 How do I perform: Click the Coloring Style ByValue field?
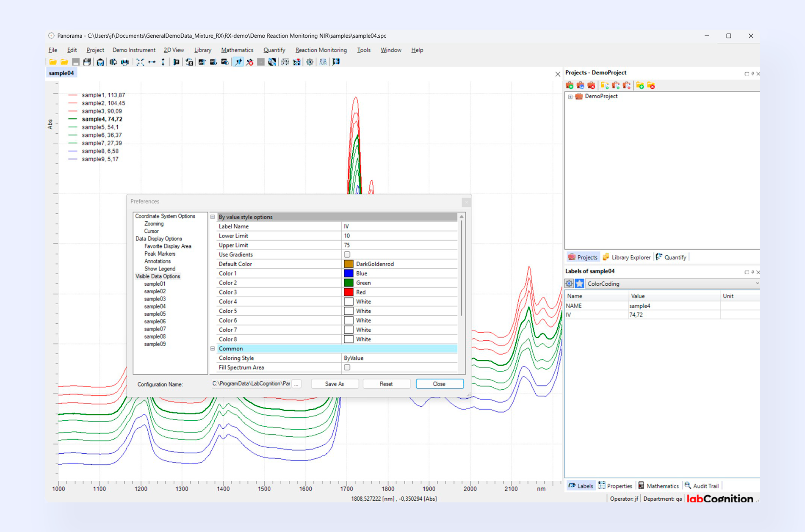coord(399,358)
